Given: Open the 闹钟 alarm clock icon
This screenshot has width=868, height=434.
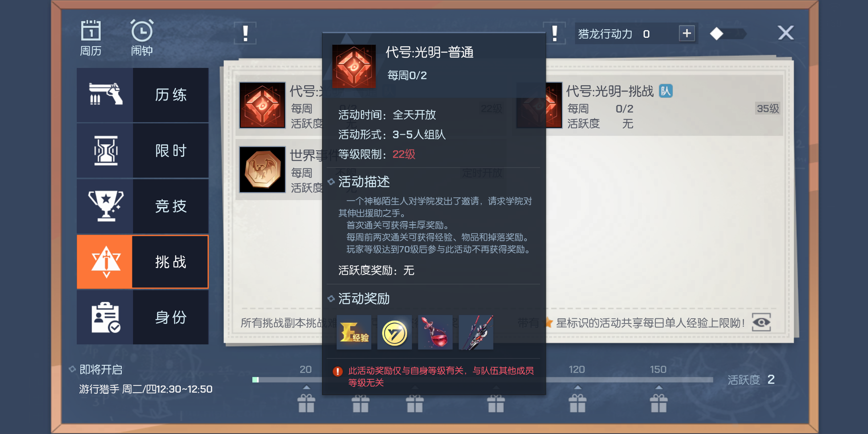Looking at the screenshot, I should pos(142,38).
